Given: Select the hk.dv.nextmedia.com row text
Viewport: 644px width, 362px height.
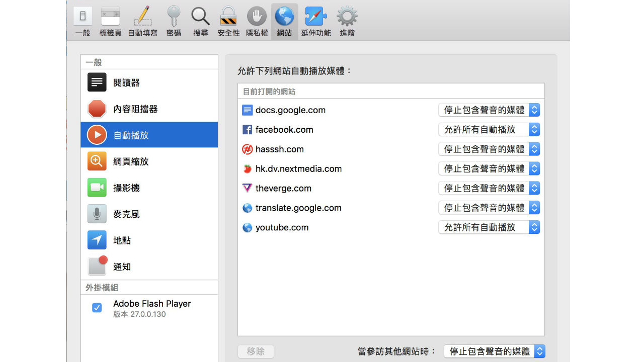Looking at the screenshot, I should coord(298,169).
